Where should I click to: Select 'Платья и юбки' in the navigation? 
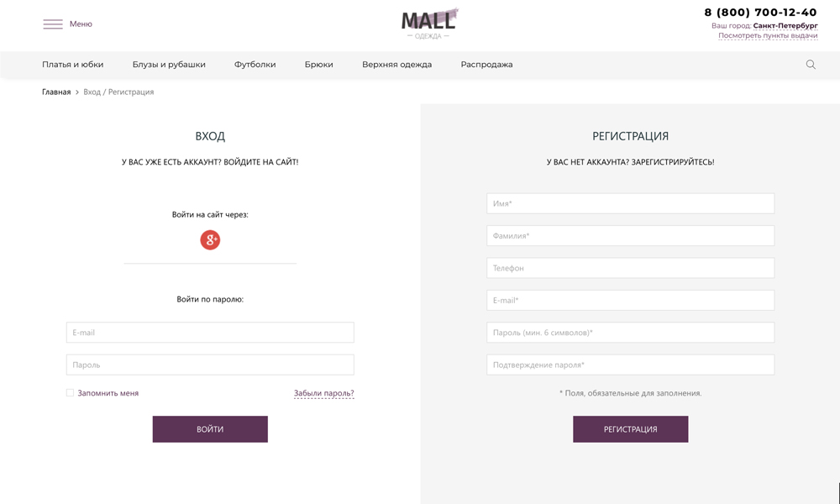point(74,64)
